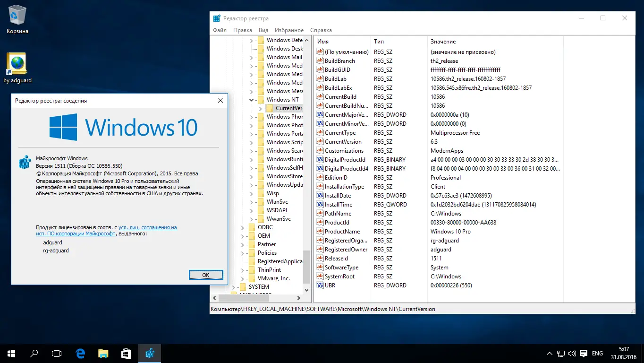The height and width of the screenshot is (363, 644).
Task: Expand the CurrentVersion tree node
Action: point(260,108)
